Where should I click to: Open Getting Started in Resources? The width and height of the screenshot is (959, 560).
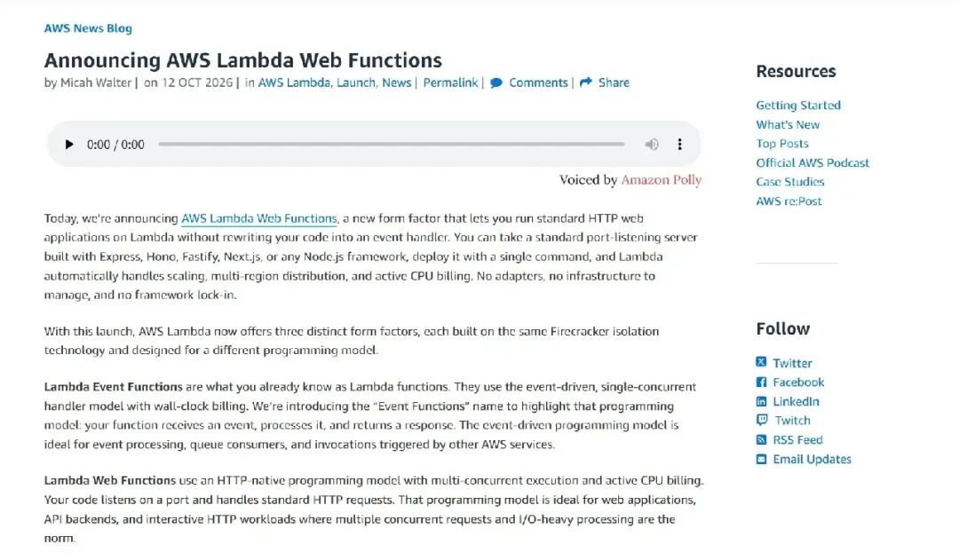pos(798,105)
